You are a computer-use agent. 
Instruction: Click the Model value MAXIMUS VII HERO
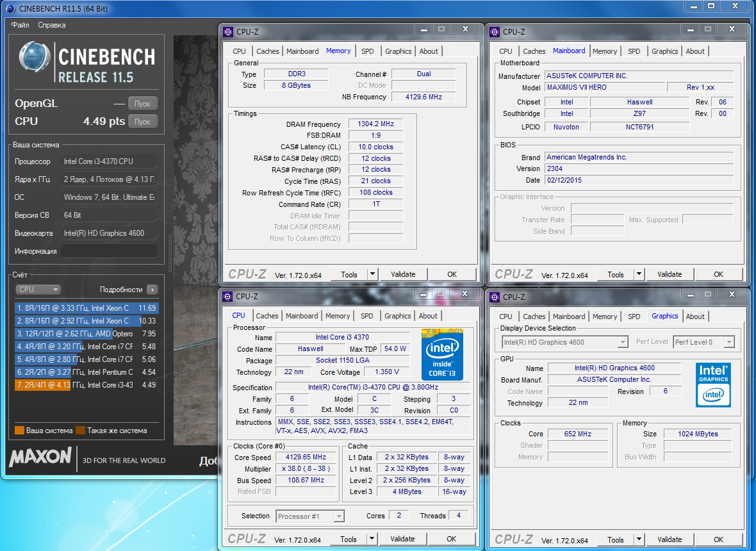pyautogui.click(x=605, y=87)
